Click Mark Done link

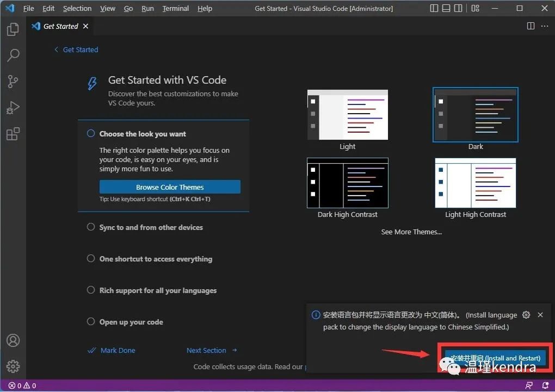(112, 350)
